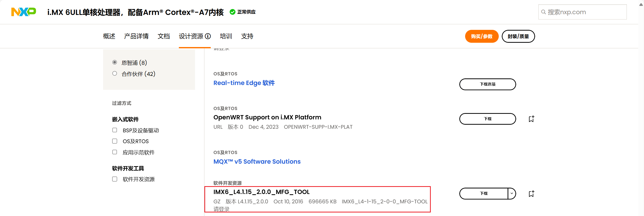Expand the MFG_TOOL download dropdown arrow
The width and height of the screenshot is (644, 216).
512,193
